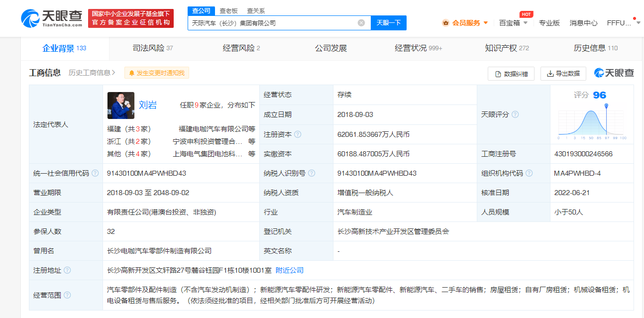Open the 知识产权 tab

507,48
